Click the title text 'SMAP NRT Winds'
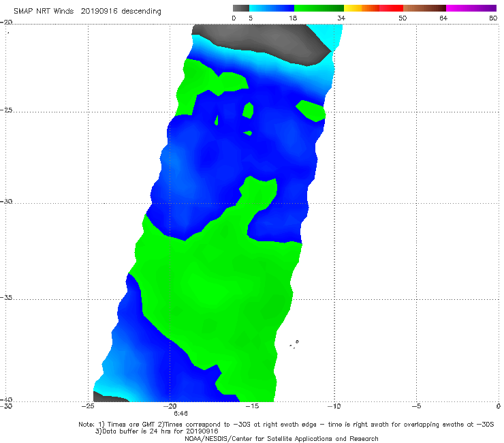The image size is (504, 443). (44, 11)
